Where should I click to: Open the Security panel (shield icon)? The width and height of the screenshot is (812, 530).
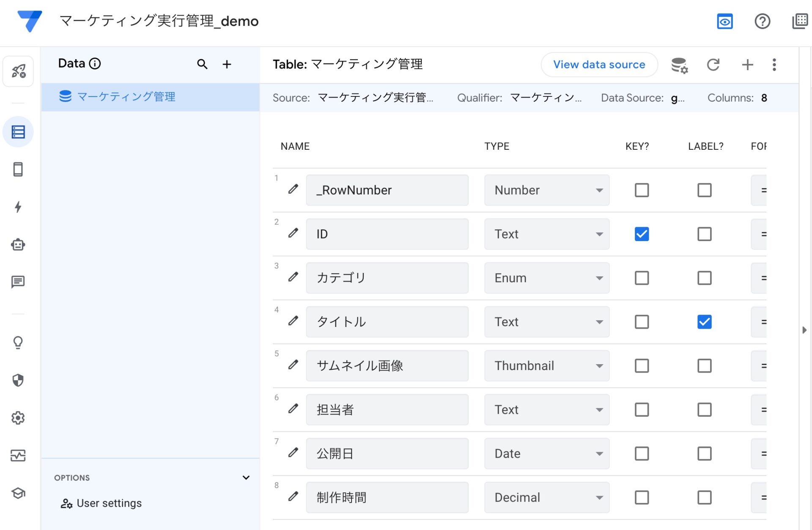18,380
